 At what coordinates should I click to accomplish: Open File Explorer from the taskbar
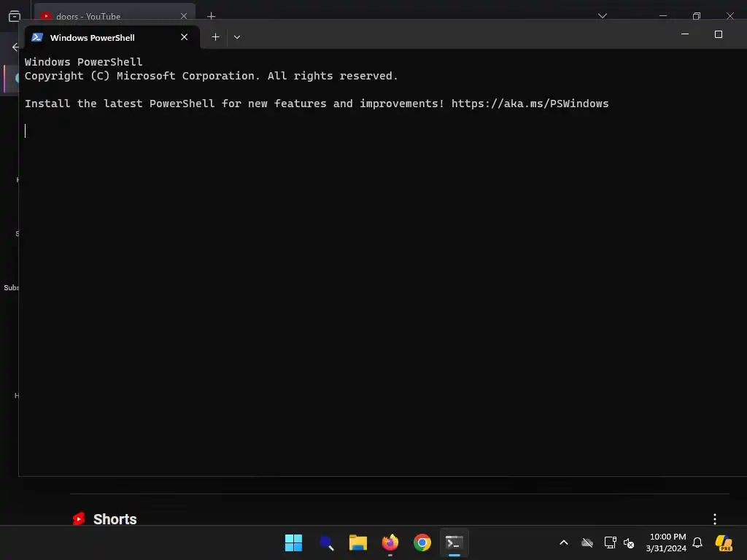click(357, 542)
